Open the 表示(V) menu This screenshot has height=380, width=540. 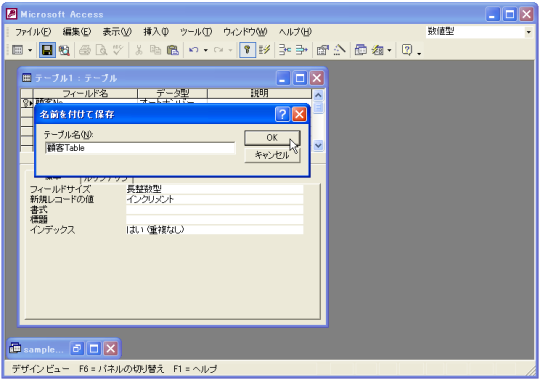click(x=117, y=32)
